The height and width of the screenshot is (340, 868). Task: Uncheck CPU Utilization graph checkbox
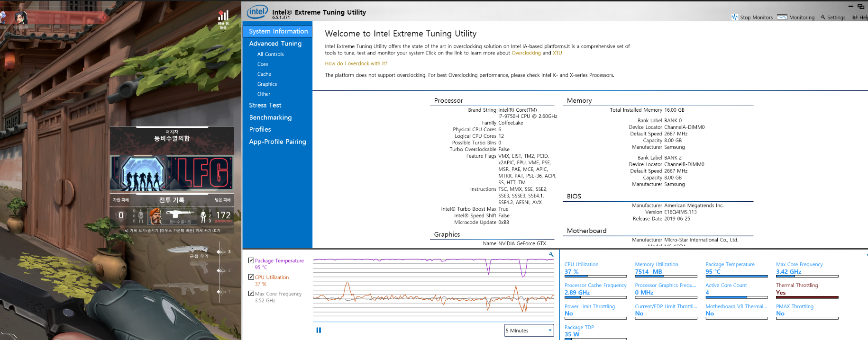[251, 277]
